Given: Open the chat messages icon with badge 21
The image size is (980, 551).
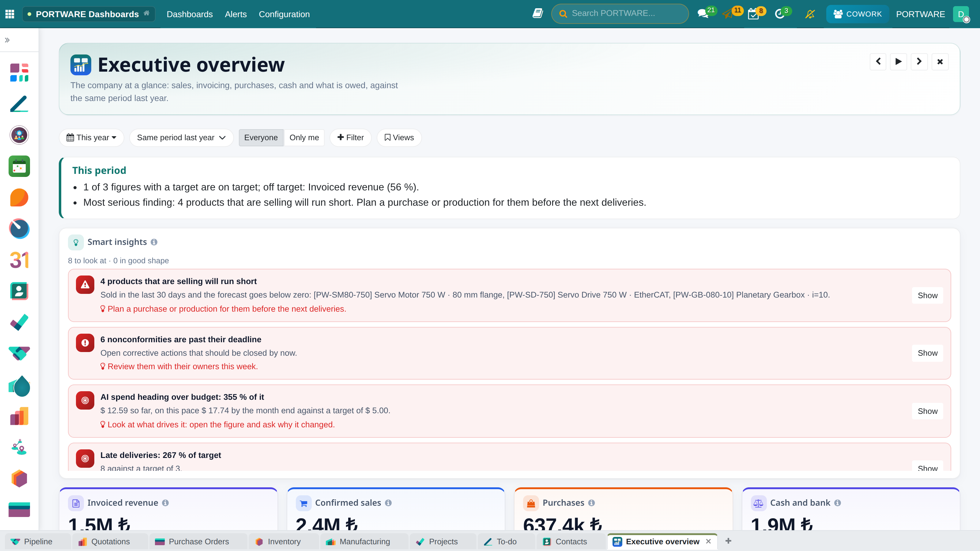Looking at the screenshot, I should 703,14.
